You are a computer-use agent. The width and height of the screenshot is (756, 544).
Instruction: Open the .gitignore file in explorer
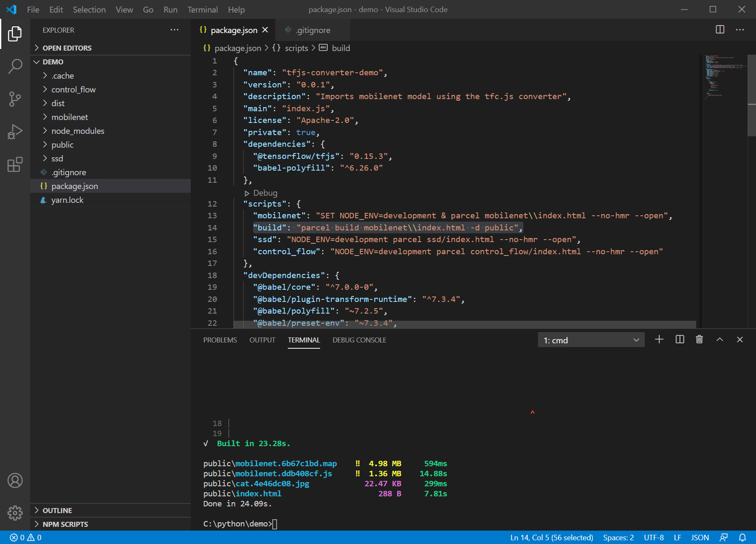(x=110, y=172)
